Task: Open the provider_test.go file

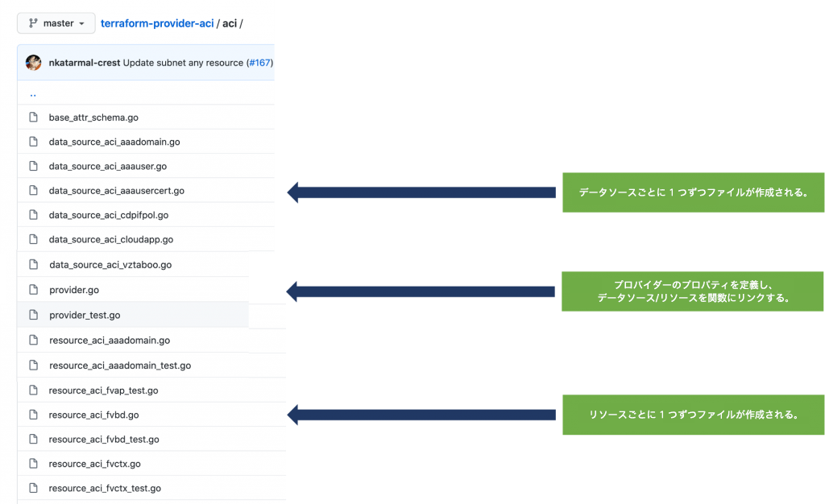Action: click(x=84, y=315)
